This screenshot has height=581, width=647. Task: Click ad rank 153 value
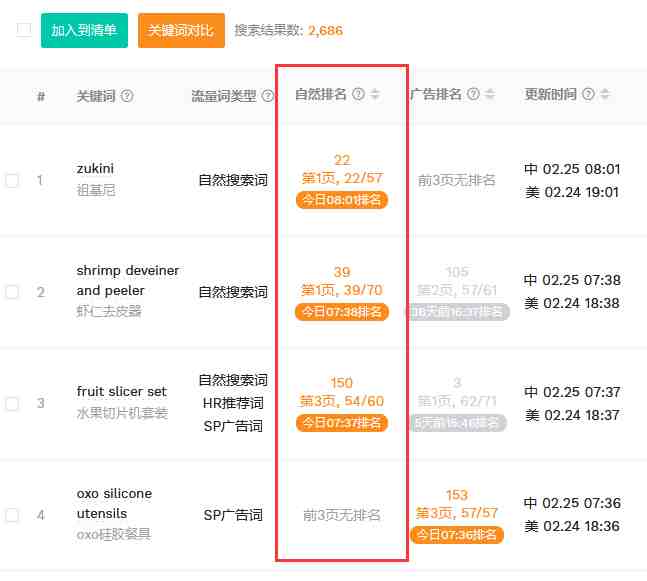click(457, 495)
